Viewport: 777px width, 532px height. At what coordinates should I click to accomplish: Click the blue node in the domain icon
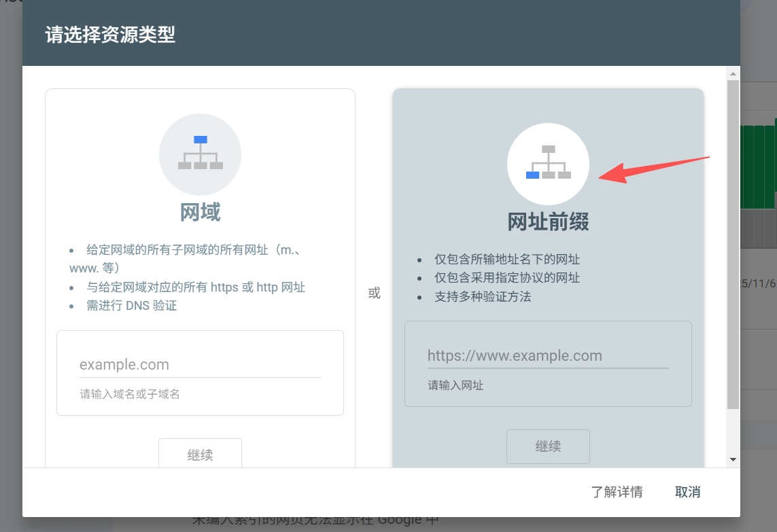200,141
